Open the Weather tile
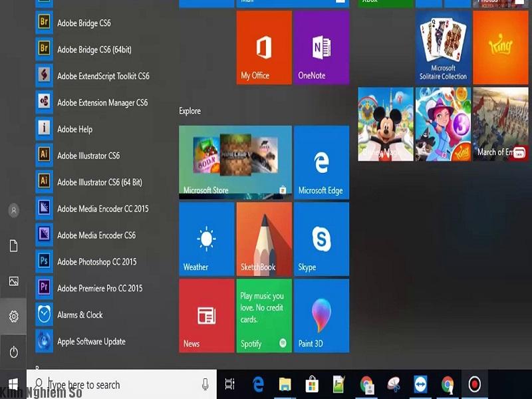The height and width of the screenshot is (399, 532). coord(207,239)
